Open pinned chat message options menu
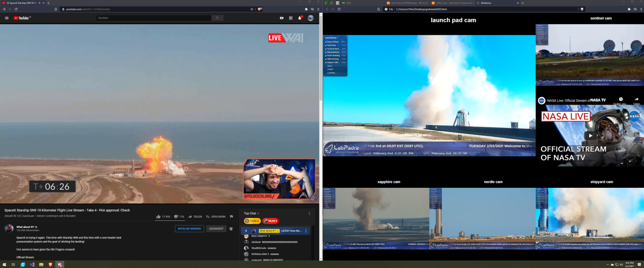The height and width of the screenshot is (268, 644). [306, 231]
